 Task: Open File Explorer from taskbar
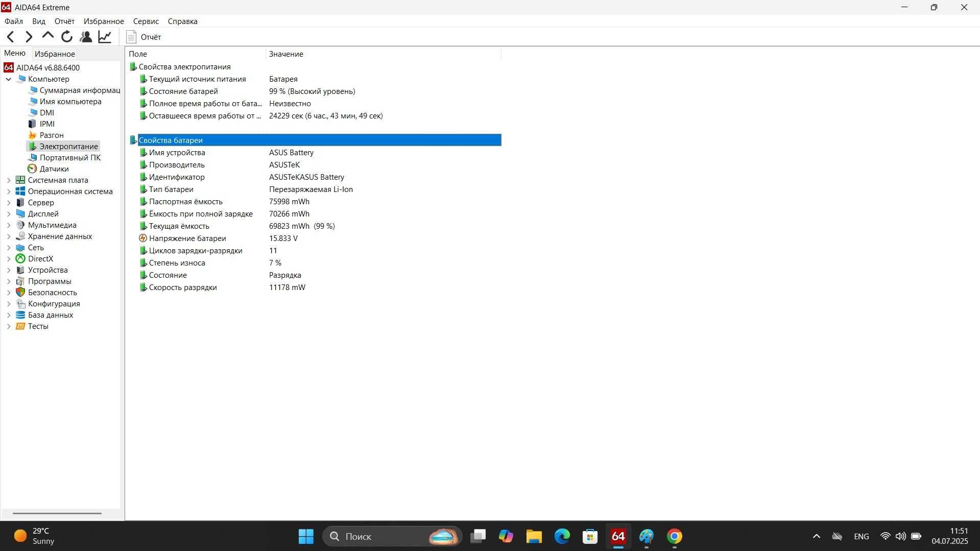point(534,536)
